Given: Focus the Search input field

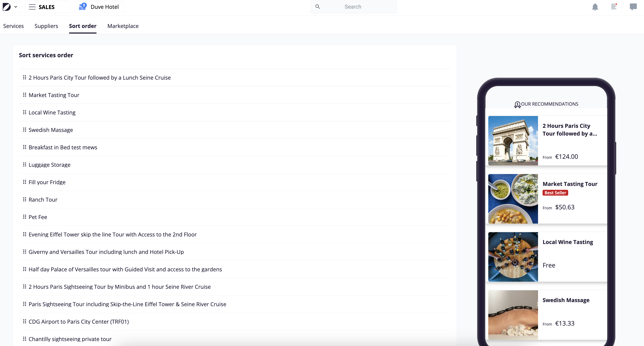Looking at the screenshot, I should pyautogui.click(x=353, y=7).
